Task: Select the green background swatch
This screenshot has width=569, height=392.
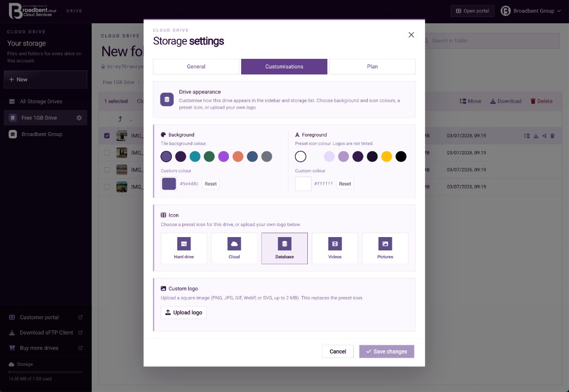Action: point(209,157)
